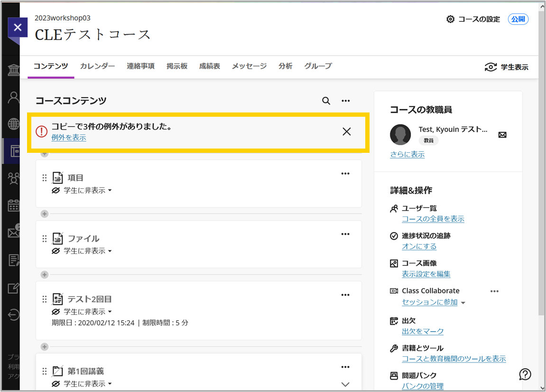Switch to the メッセージ tab
546x392 pixels.
click(250, 66)
